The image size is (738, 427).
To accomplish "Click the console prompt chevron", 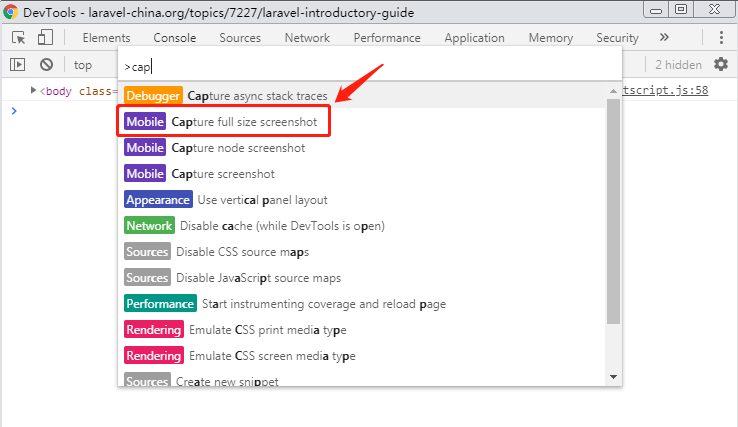I will click(x=14, y=111).
